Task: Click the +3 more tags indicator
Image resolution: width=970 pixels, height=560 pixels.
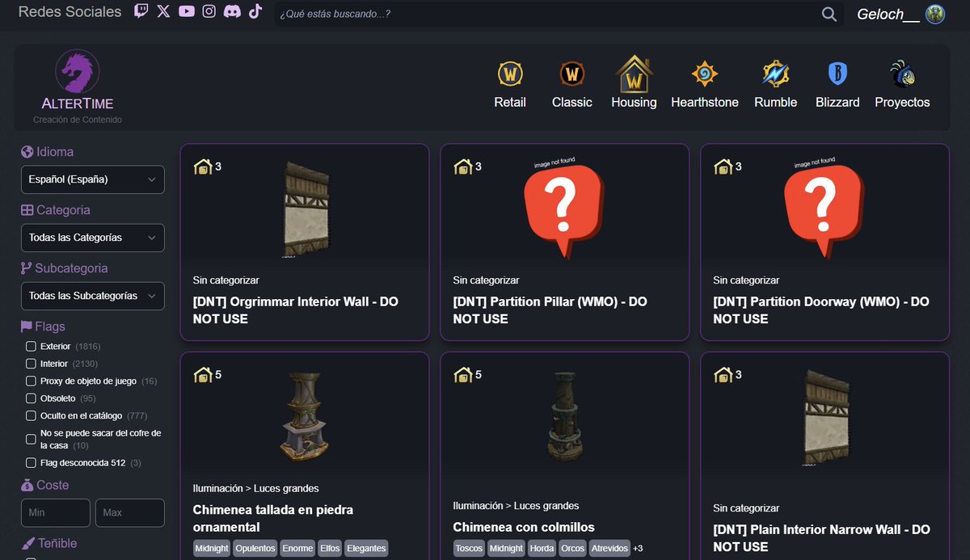Action: click(x=639, y=548)
